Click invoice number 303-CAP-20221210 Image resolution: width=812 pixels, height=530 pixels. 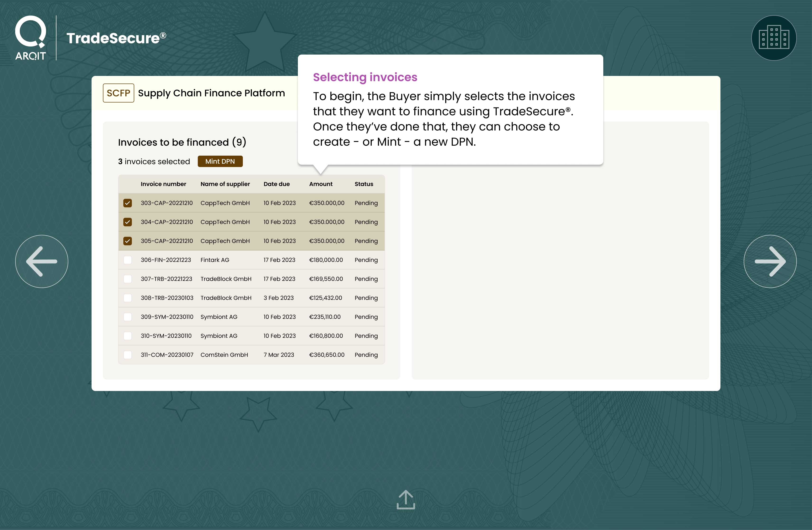[x=167, y=203]
